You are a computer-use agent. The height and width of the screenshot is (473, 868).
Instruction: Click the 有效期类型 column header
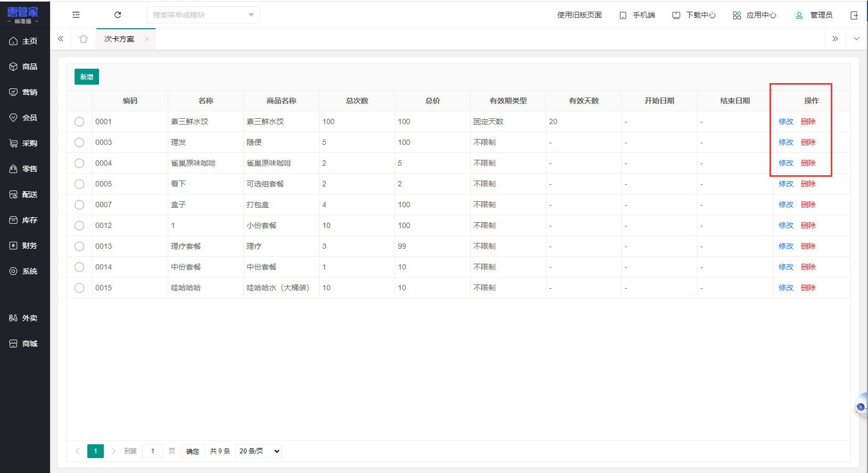click(508, 101)
